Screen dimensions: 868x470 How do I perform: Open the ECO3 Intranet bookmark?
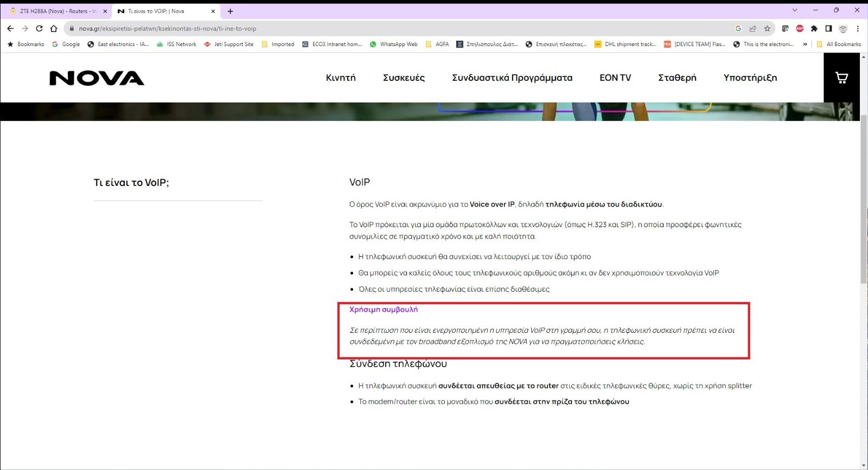coord(332,44)
